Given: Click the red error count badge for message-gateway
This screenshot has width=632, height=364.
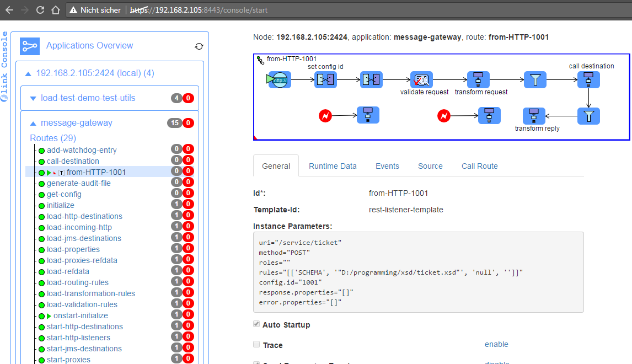Looking at the screenshot, I should (188, 123).
